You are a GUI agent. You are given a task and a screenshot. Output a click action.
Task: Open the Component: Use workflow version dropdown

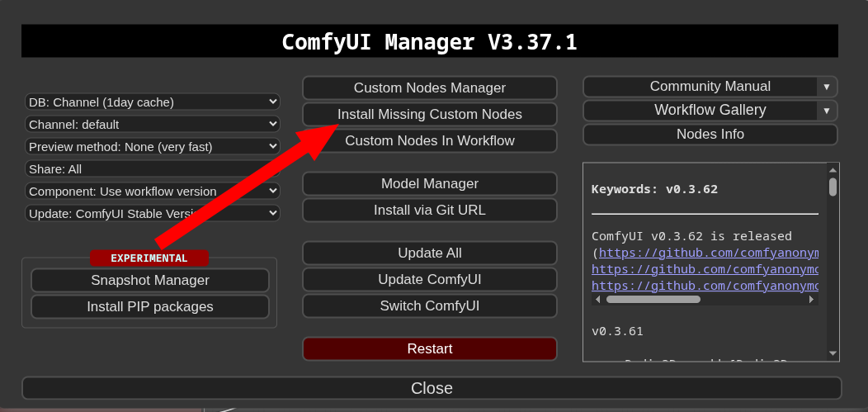tap(153, 192)
